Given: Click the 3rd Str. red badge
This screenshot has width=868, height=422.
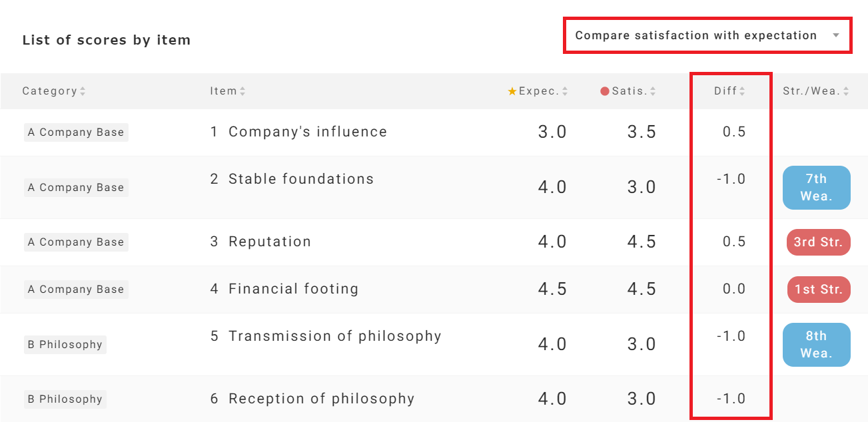Looking at the screenshot, I should click(x=818, y=242).
